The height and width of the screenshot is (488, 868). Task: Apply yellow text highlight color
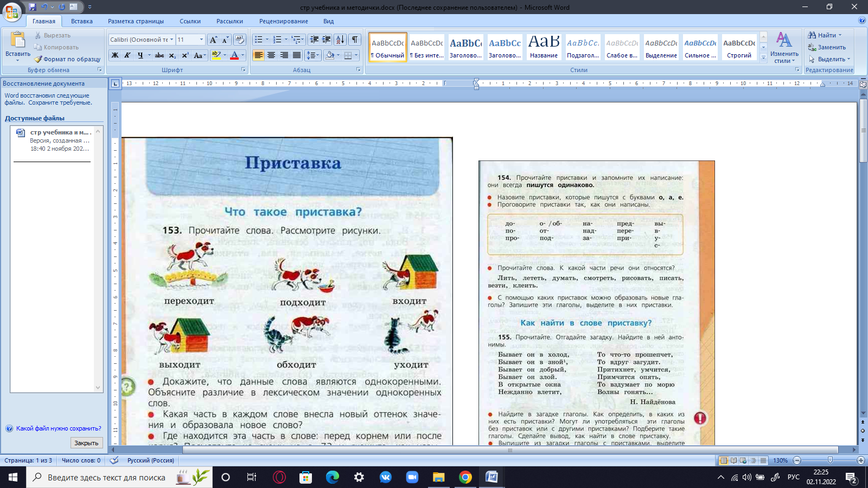click(216, 55)
